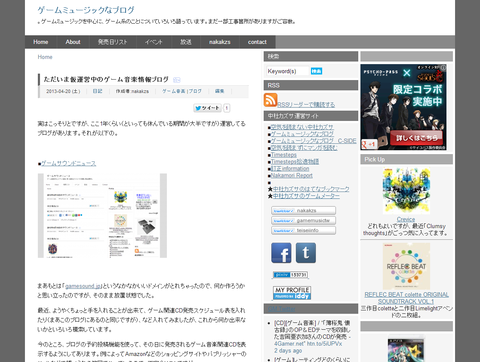Click the Google +1 badge on the ad
This screenshot has width=480, height=362.
[x=369, y=144]
